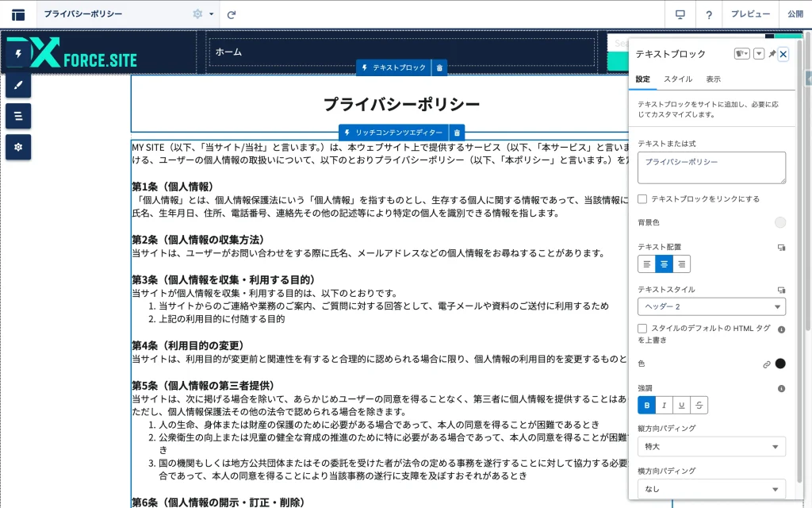Switch to the スタイル tab
Image resolution: width=812 pixels, height=508 pixels.
click(x=677, y=79)
